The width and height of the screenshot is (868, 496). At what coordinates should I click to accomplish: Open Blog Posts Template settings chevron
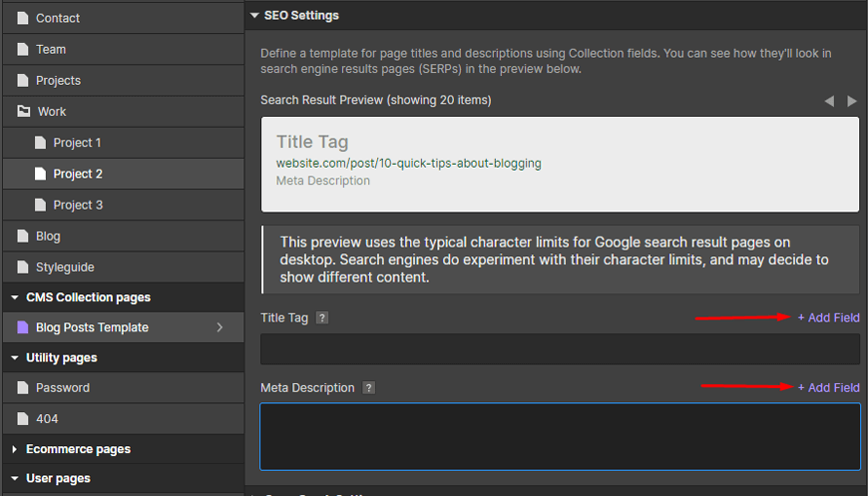(219, 327)
